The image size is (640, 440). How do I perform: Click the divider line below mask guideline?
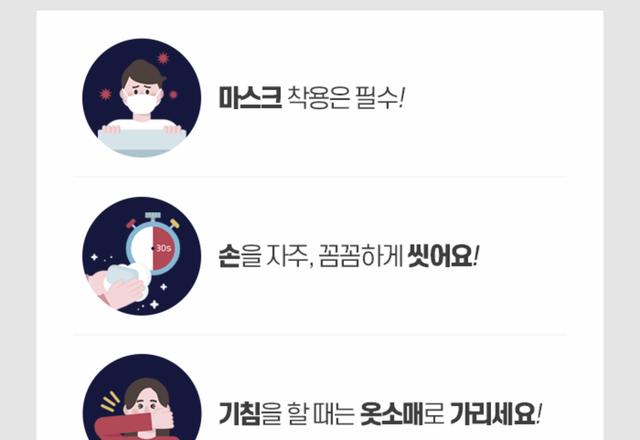pos(320,177)
